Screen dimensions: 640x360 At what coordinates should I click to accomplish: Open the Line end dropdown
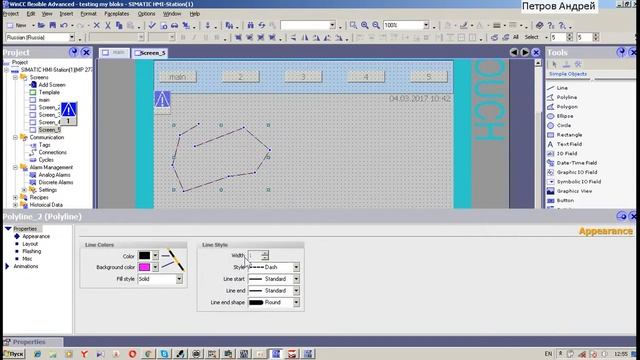coord(296,291)
